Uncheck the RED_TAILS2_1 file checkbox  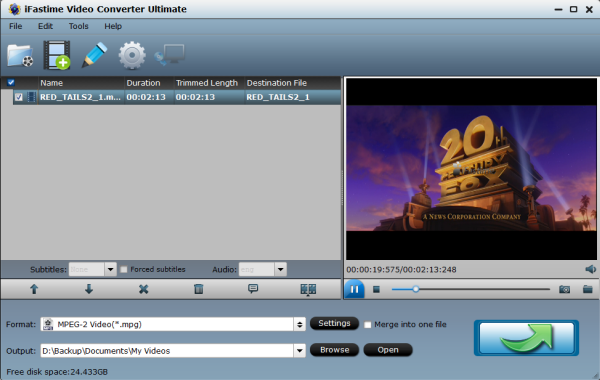pos(19,97)
